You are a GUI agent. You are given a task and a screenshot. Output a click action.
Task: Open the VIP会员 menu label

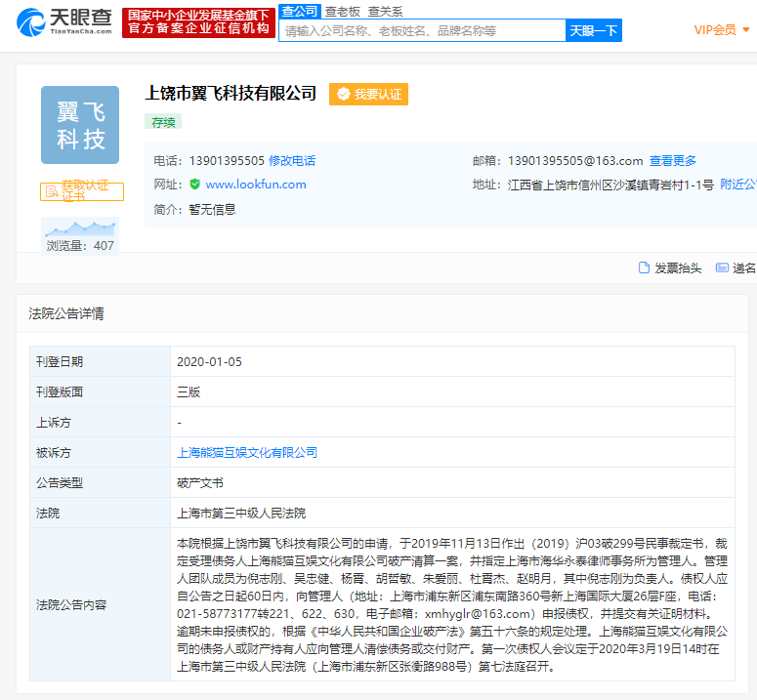click(x=715, y=30)
